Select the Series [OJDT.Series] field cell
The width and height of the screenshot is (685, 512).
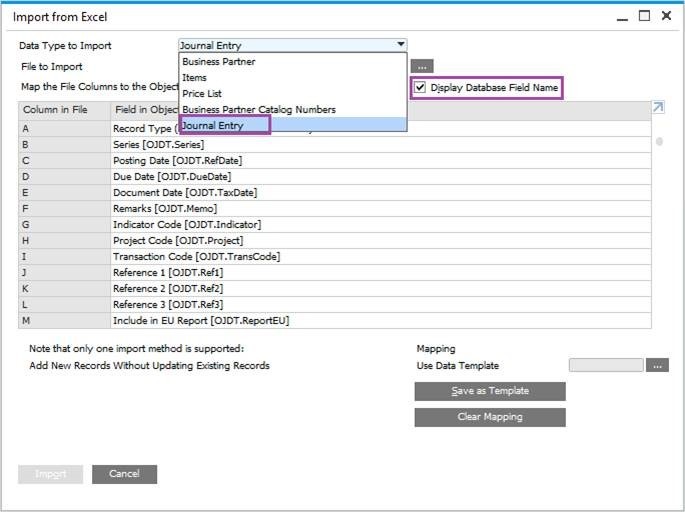381,145
